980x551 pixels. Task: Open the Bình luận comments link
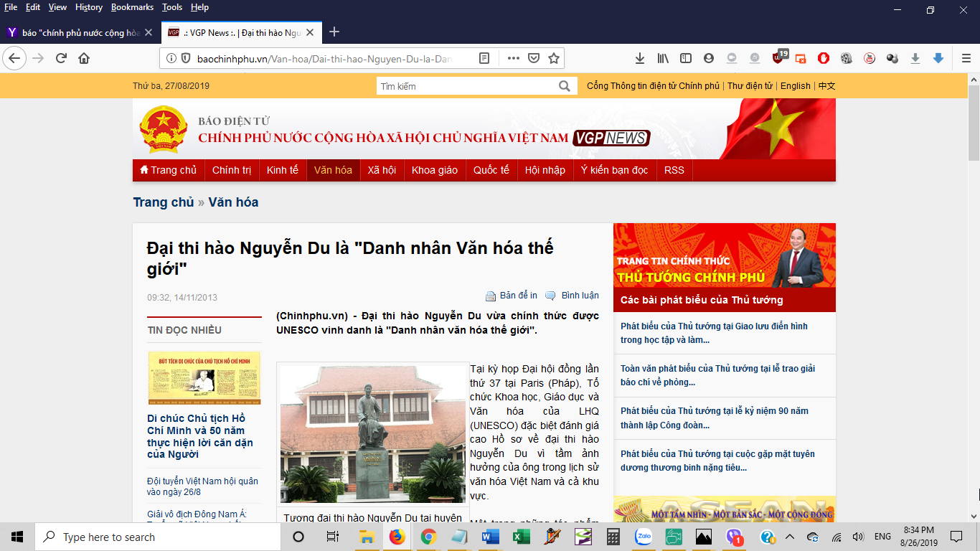[580, 296]
